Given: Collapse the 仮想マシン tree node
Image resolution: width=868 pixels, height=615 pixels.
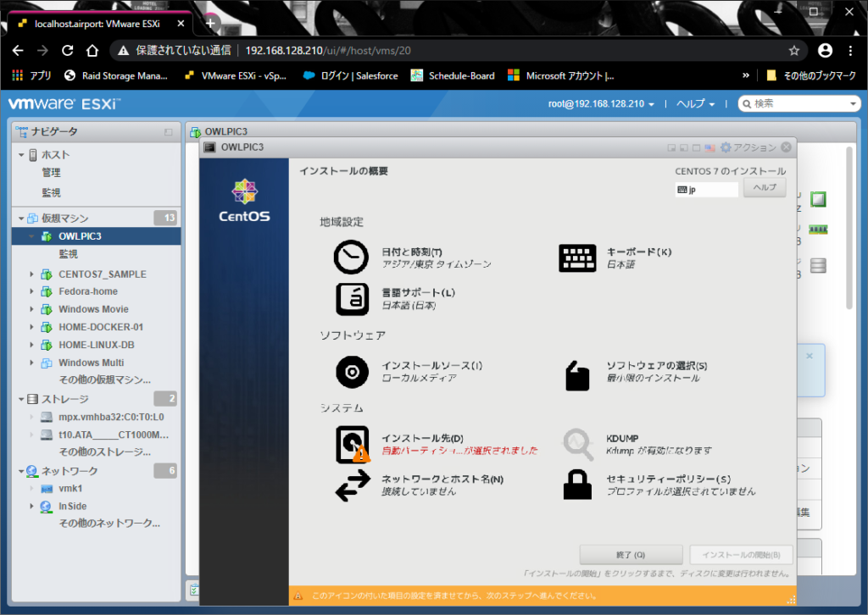Looking at the screenshot, I should pyautogui.click(x=21, y=219).
